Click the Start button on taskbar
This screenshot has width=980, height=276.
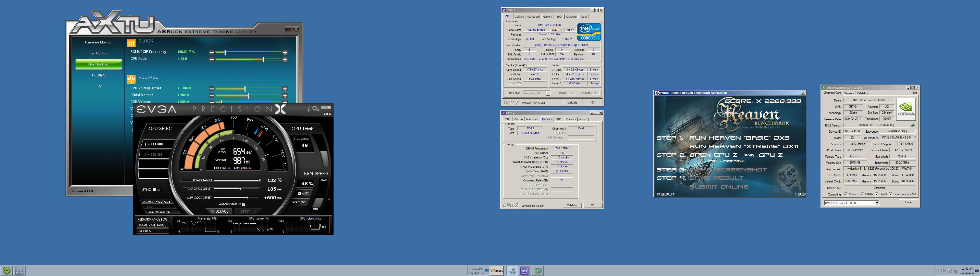point(497,271)
